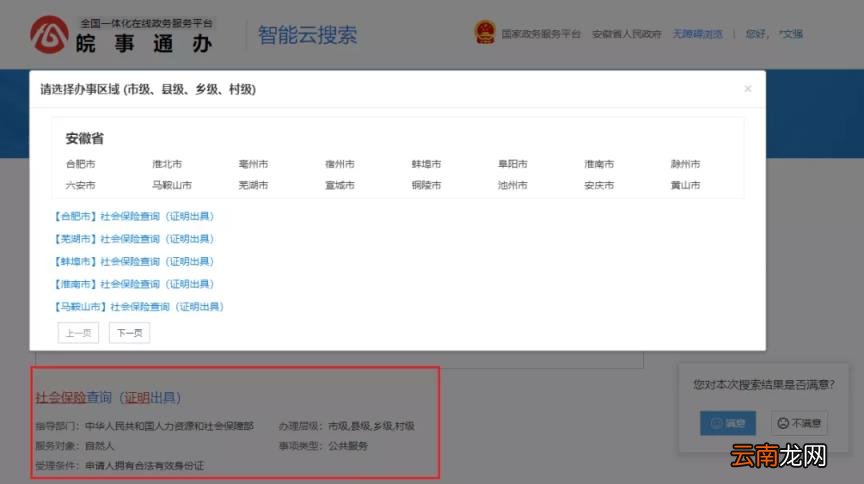Screen dimensions: 864x484
Task: Open 安徽省人民政府 header link
Action: coord(627,34)
